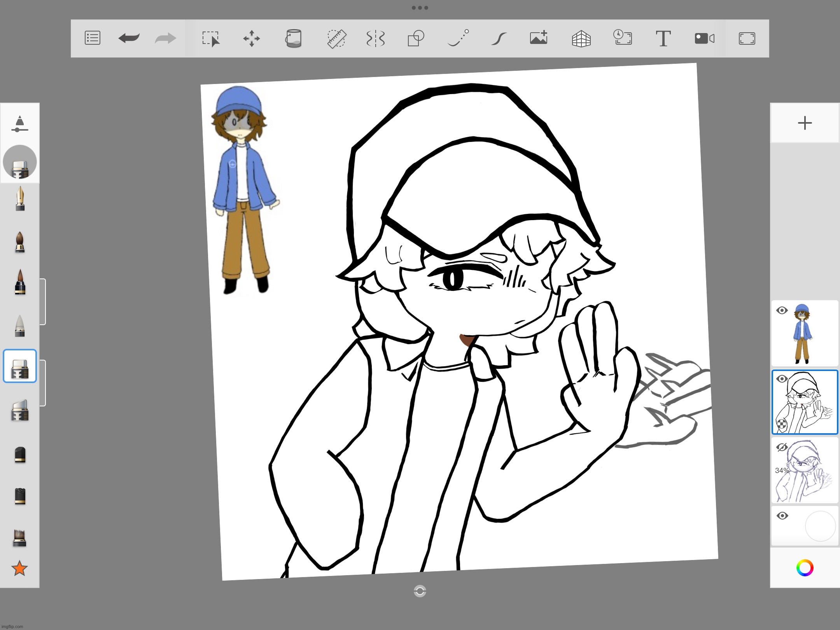Screen dimensions: 840x630
Task: Enter full-screen canvas mode
Action: [x=747, y=38]
